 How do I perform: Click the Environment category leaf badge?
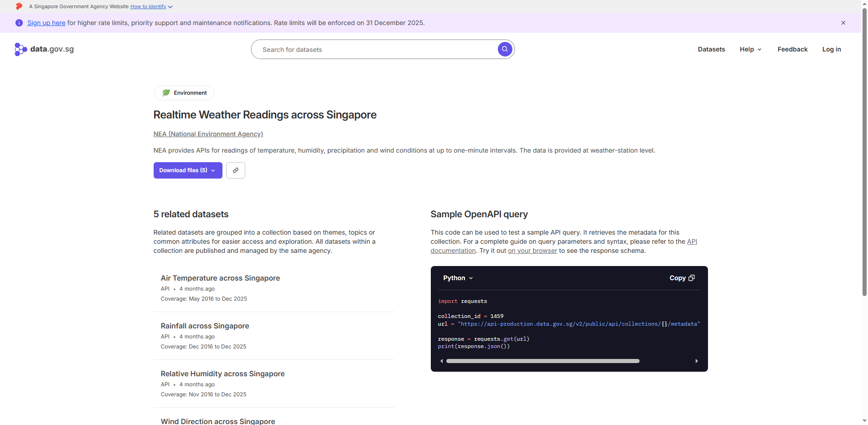[166, 93]
